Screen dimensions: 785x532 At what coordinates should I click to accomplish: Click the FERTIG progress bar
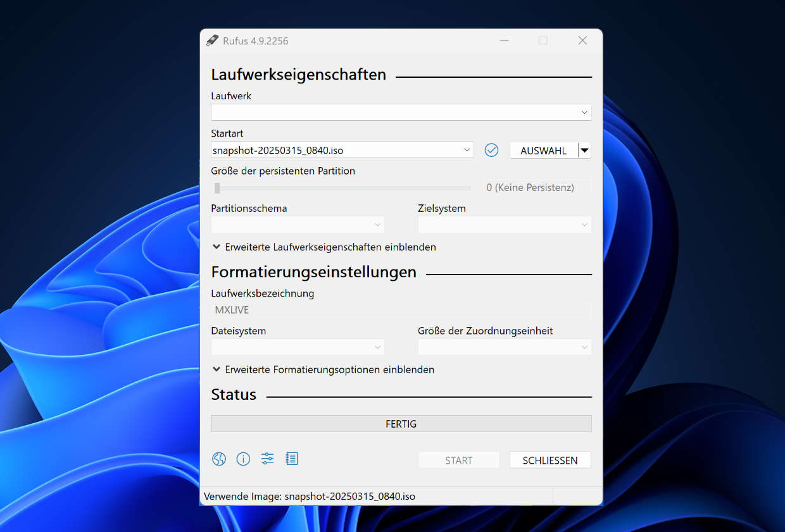tap(401, 424)
